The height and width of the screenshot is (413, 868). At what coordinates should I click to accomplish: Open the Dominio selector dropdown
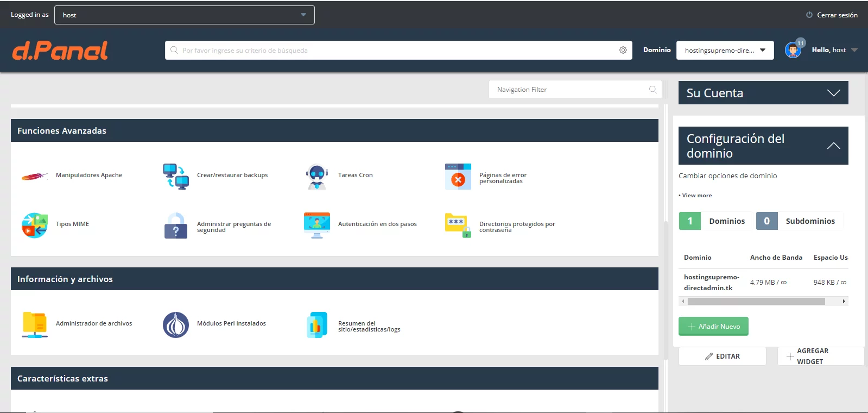pos(725,50)
